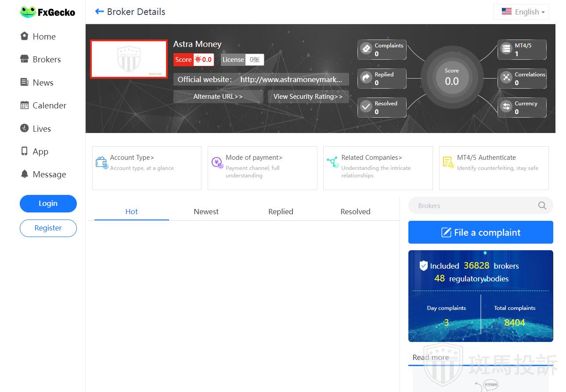This screenshot has height=392, width=566.
Task: Click the Resolved checkmark icon
Action: point(366,107)
